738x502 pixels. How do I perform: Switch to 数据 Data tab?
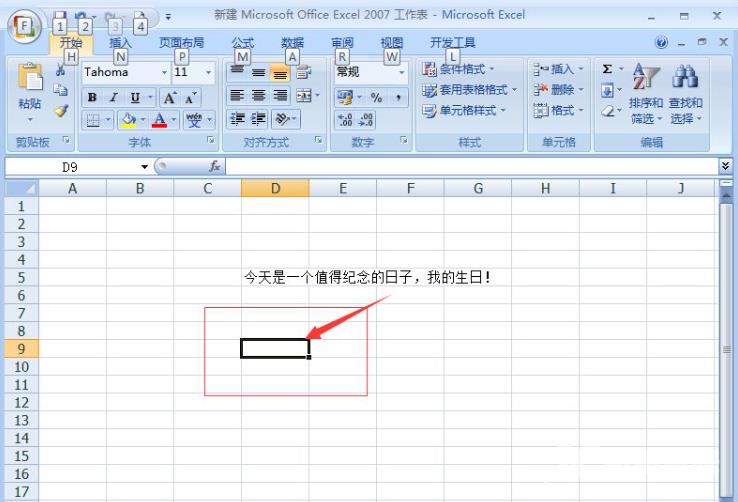[292, 43]
